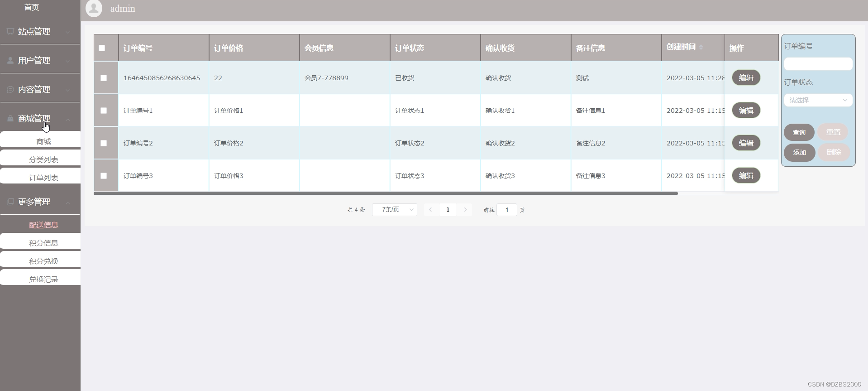Click the 站点管理 monitor icon
Viewport: 868px width, 391px height.
pos(10,31)
